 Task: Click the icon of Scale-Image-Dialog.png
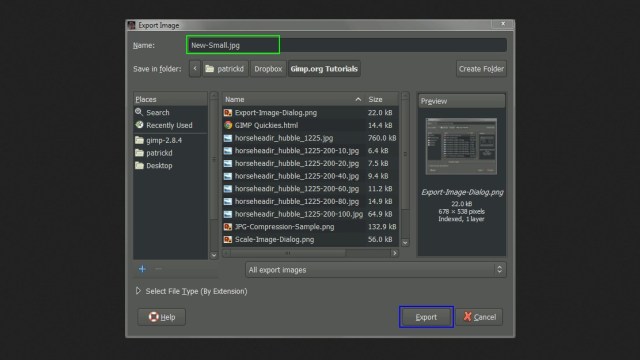(228, 239)
